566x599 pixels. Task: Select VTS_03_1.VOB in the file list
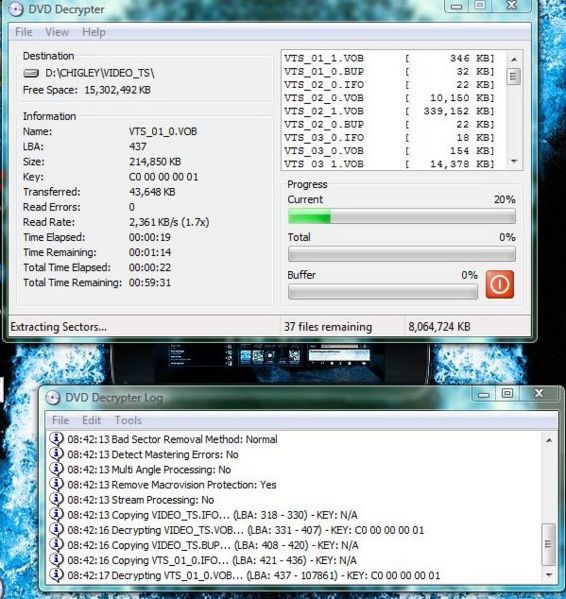tap(389, 164)
